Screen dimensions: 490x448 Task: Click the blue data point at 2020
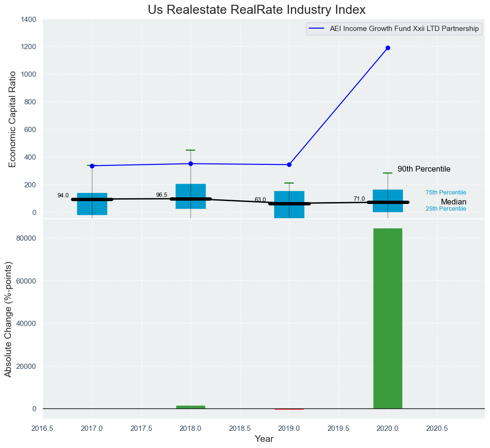[388, 48]
